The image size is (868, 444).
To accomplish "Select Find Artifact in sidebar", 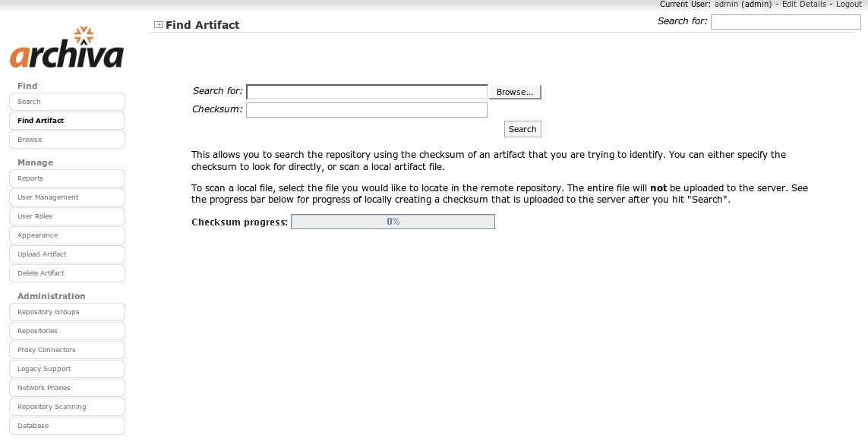I will click(67, 121).
